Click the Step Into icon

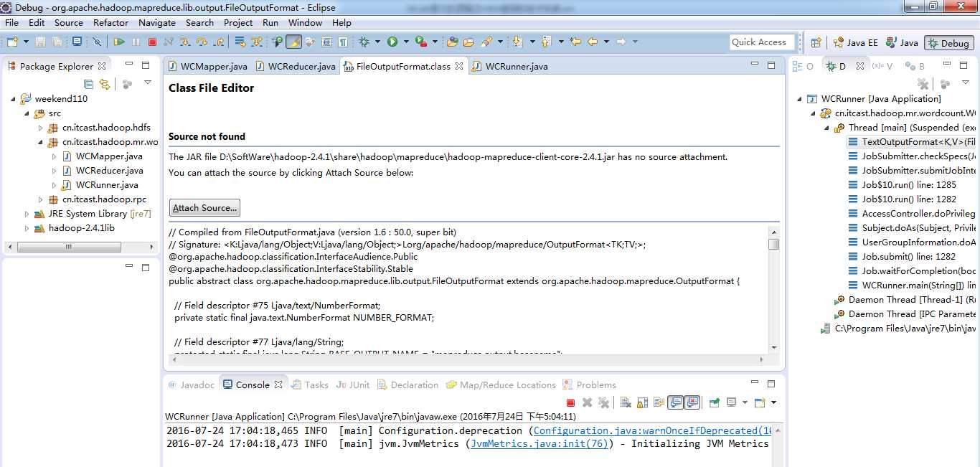(x=184, y=42)
